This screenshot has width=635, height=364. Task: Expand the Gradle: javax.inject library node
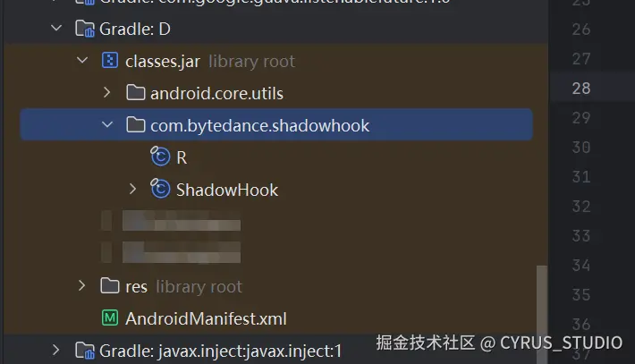[x=55, y=351]
